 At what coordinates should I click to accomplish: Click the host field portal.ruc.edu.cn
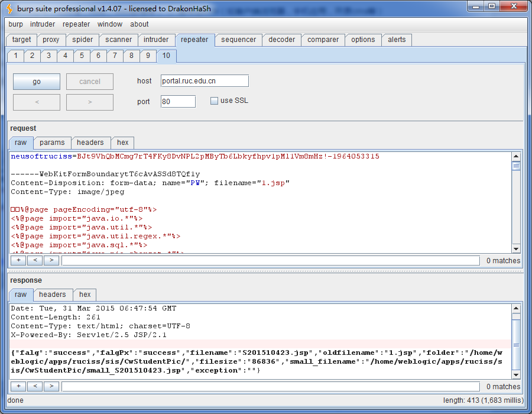pos(205,81)
